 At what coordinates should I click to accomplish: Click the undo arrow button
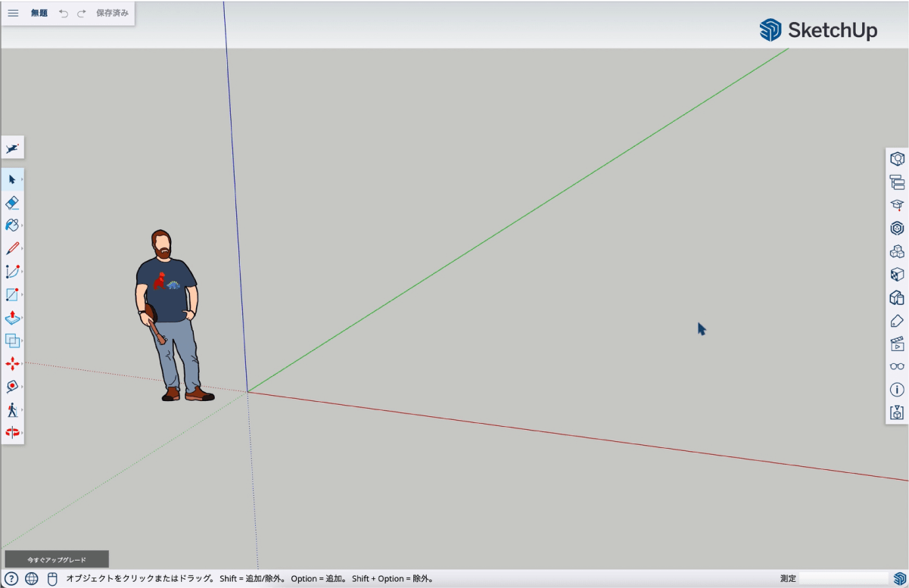(64, 14)
